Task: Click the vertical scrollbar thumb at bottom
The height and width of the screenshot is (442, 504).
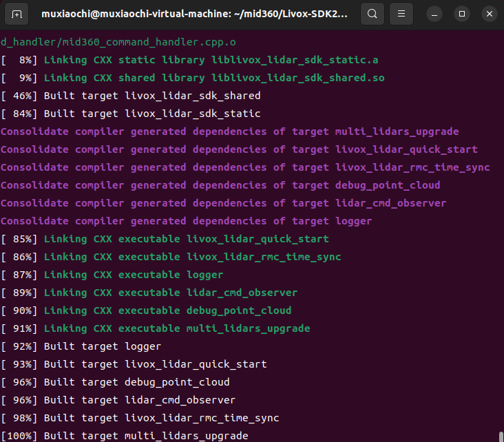Action: 501,436
